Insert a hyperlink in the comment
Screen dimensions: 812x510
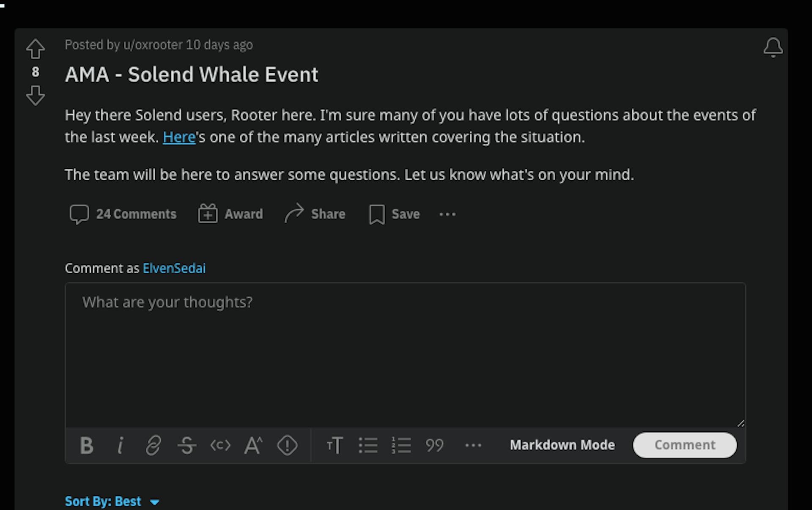[x=153, y=445]
